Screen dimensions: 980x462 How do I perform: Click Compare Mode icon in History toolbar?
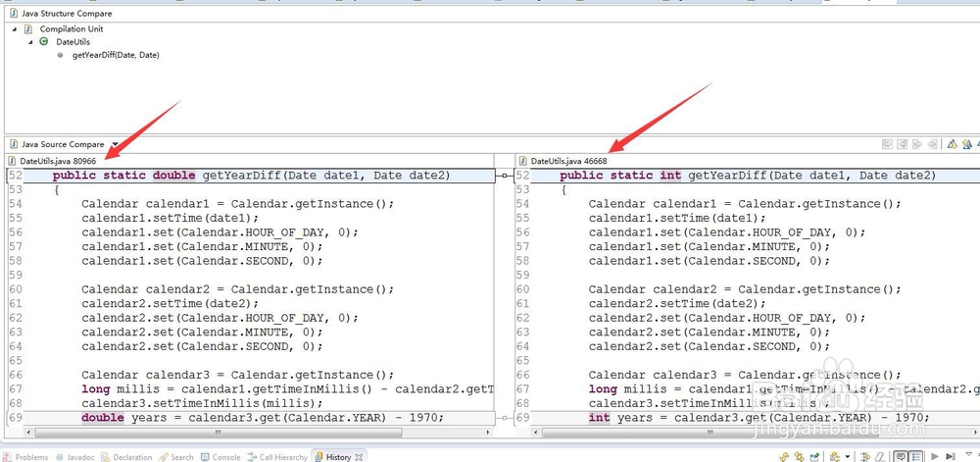pos(865,457)
